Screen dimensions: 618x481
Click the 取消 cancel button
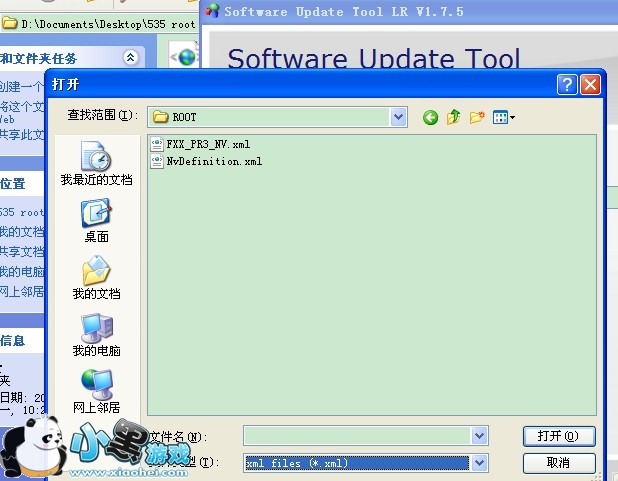pos(559,463)
